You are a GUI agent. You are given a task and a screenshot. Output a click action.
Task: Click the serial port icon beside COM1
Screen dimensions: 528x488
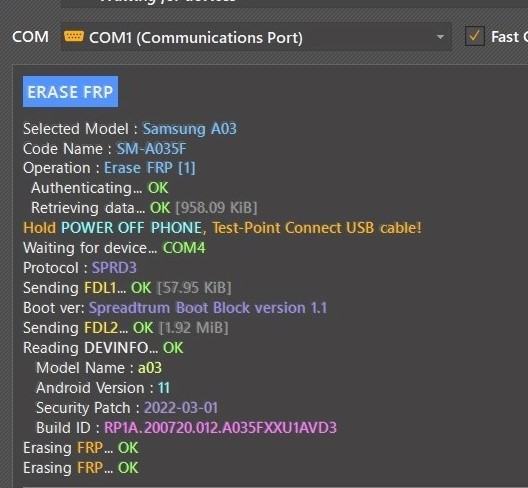click(x=73, y=36)
